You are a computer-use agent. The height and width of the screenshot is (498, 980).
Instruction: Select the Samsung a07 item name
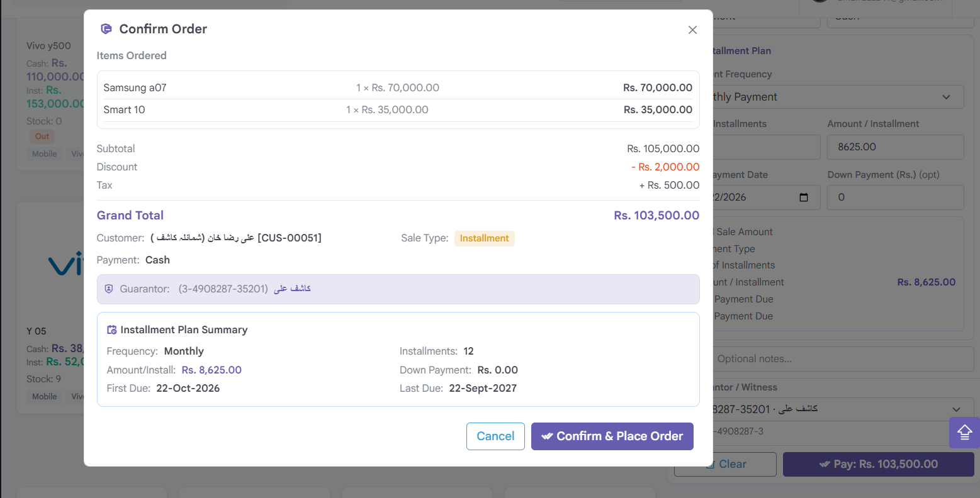pos(135,88)
